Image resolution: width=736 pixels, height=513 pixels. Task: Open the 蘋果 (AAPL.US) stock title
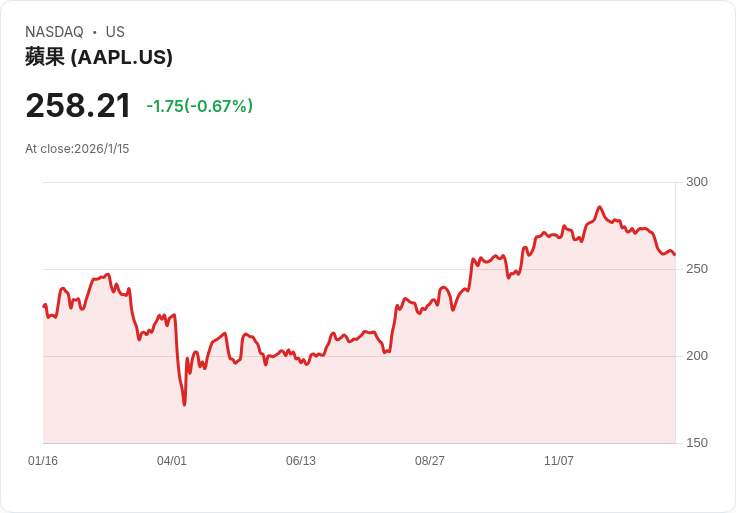99,57
